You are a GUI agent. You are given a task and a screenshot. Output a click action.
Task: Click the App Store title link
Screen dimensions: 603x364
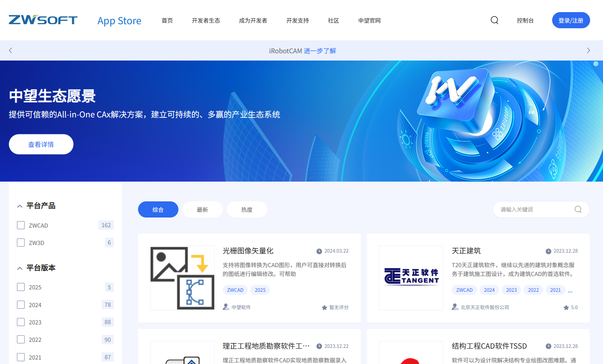click(119, 21)
